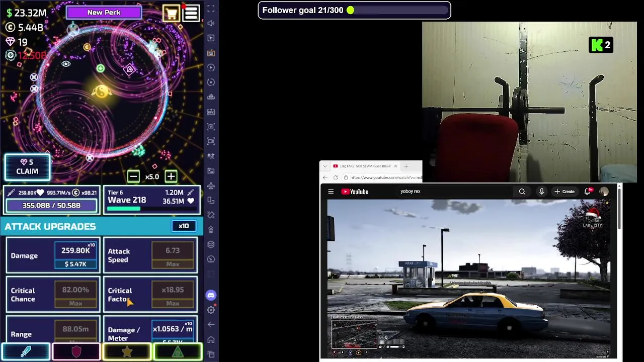Toggle the x10 upgrade multiplier
644x362 pixels.
[184, 226]
